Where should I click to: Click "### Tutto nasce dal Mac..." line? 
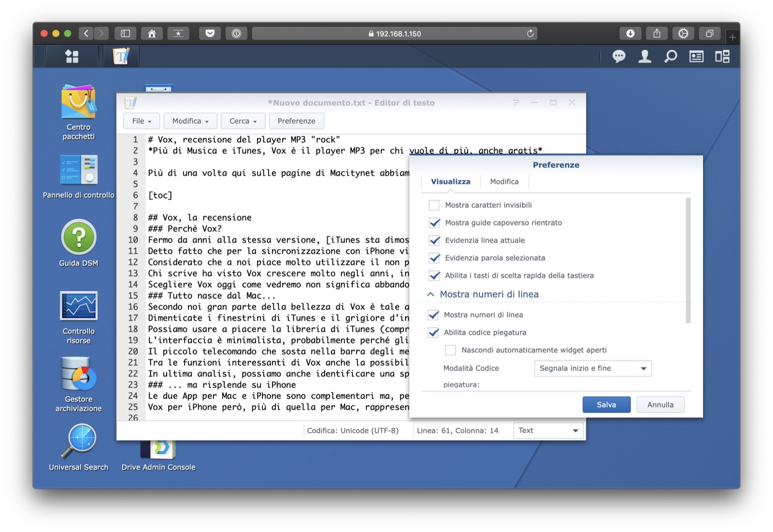click(x=212, y=295)
